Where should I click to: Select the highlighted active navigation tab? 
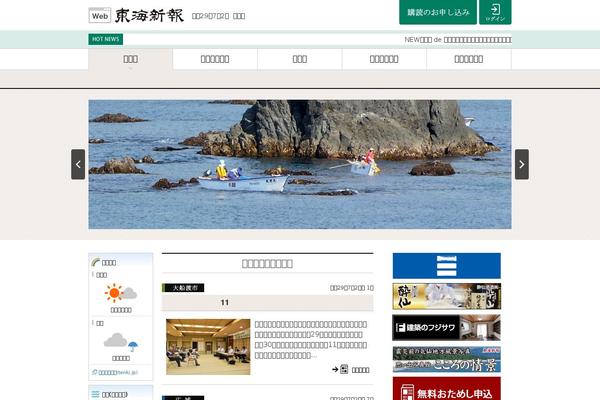[x=130, y=59]
